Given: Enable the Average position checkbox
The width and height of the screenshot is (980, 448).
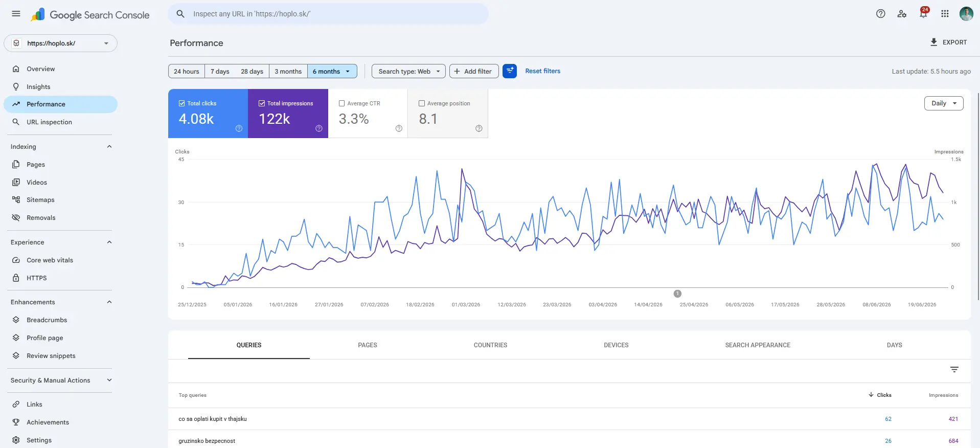Looking at the screenshot, I should [x=422, y=103].
